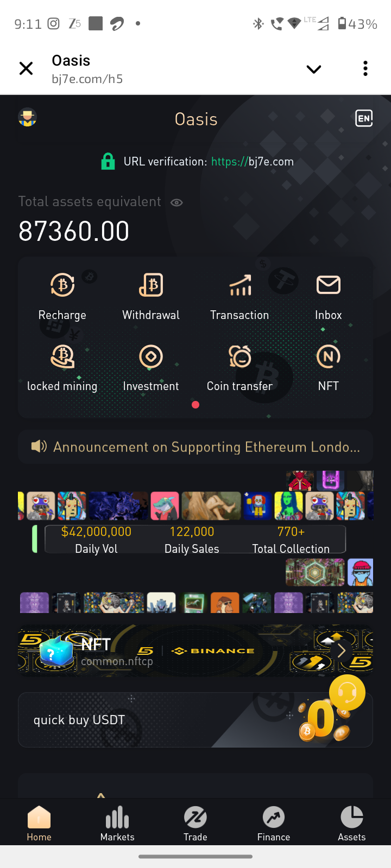The height and width of the screenshot is (868, 391).
Task: Advance the NFT banner arrow
Action: [342, 650]
